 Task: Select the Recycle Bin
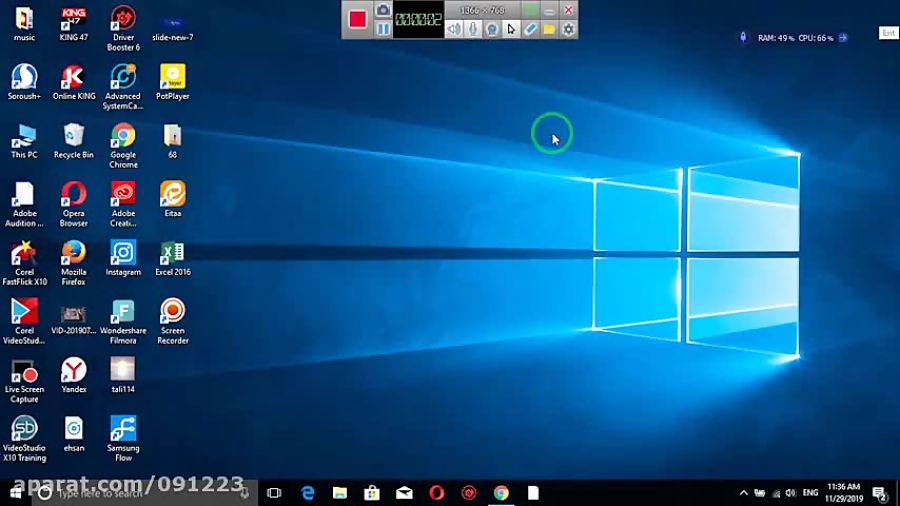point(73,141)
